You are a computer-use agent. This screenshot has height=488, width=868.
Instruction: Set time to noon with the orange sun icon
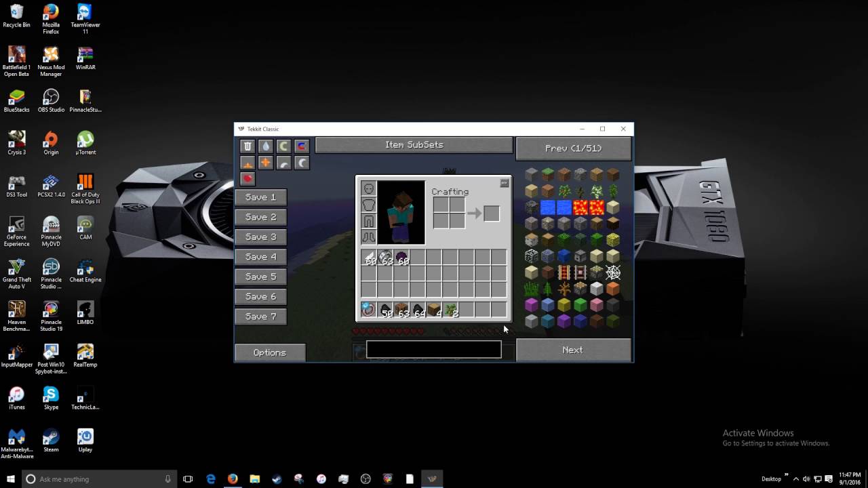(x=266, y=163)
